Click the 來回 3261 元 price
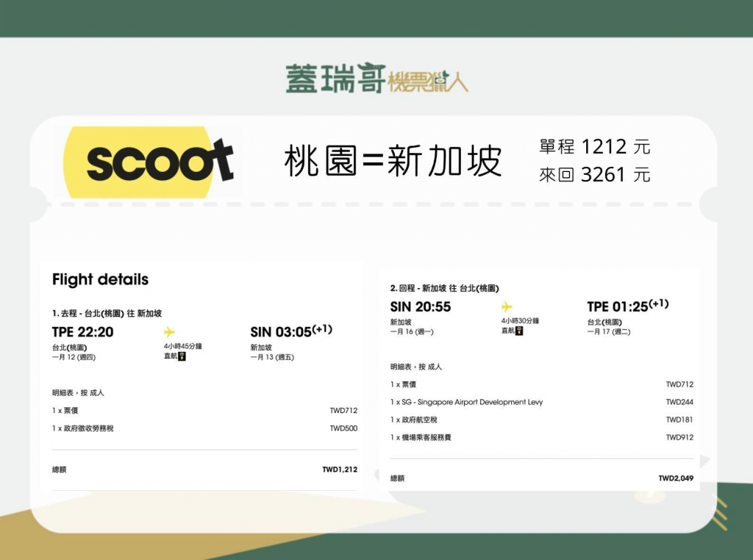This screenshot has width=753, height=560. (x=594, y=175)
